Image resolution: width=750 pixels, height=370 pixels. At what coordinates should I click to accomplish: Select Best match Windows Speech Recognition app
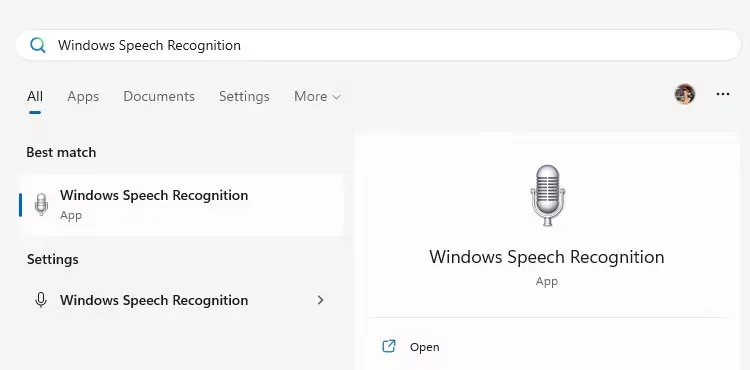(182, 205)
